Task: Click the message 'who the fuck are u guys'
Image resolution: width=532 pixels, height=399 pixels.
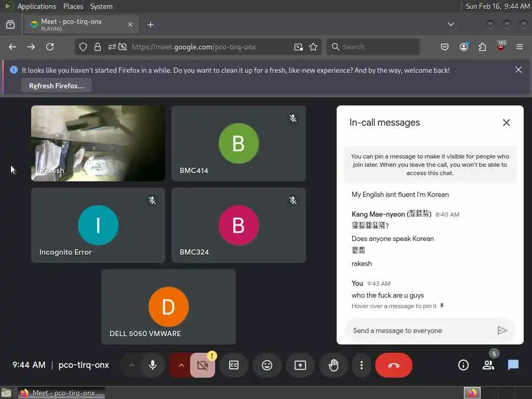Action: [x=388, y=295]
